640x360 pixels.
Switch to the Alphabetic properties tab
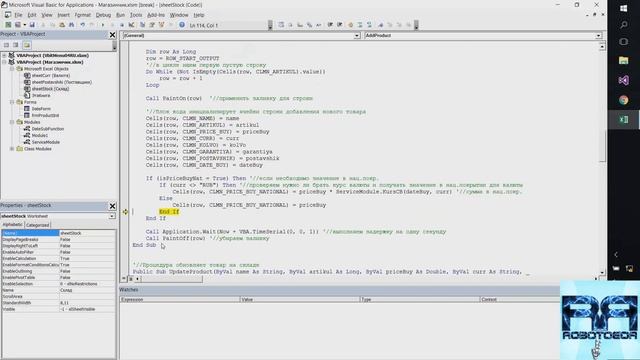click(x=13, y=224)
